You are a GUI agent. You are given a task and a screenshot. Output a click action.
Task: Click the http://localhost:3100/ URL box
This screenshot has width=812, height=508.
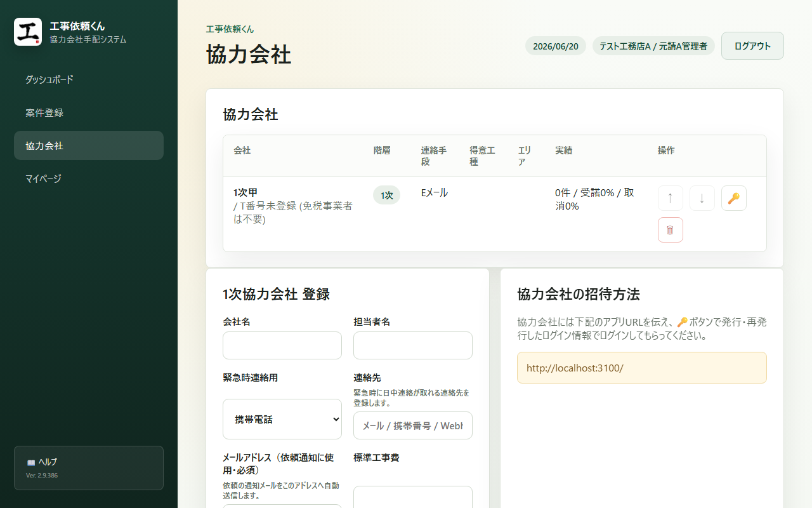(x=642, y=368)
